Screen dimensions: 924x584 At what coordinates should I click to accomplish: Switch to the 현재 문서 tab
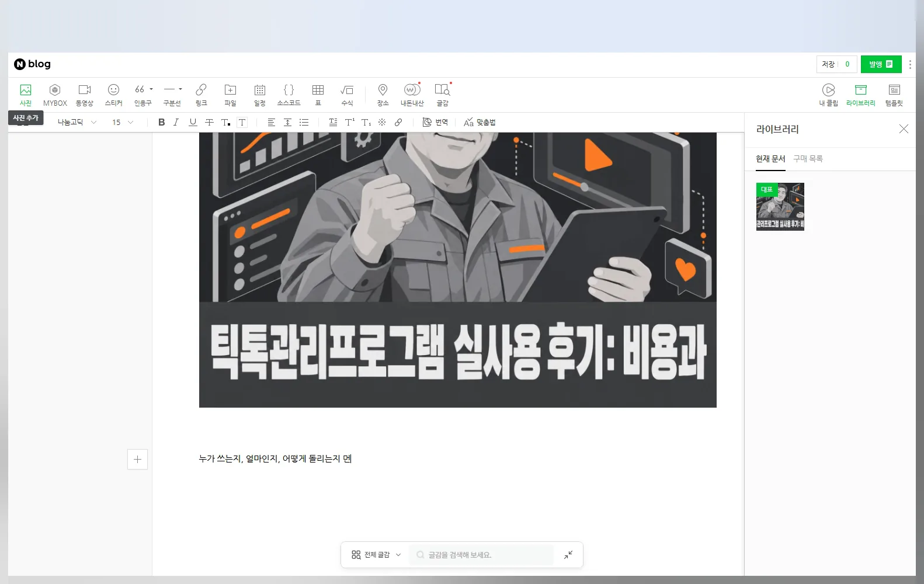coord(770,159)
